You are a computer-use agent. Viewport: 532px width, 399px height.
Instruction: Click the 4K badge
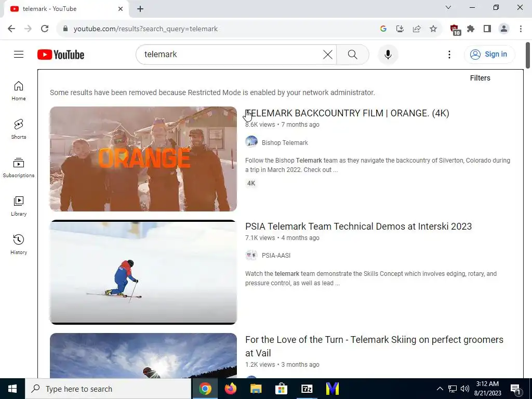pyautogui.click(x=251, y=183)
